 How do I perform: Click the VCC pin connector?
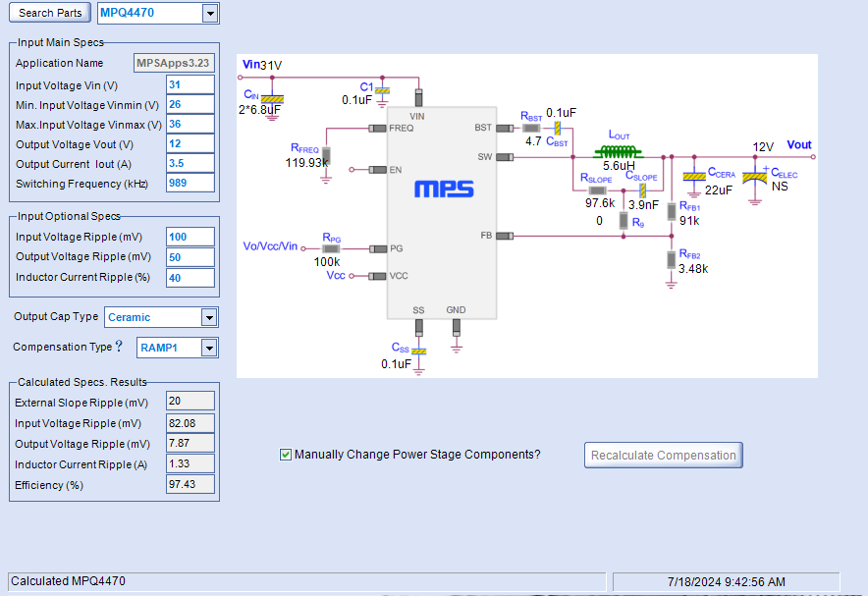tap(377, 276)
